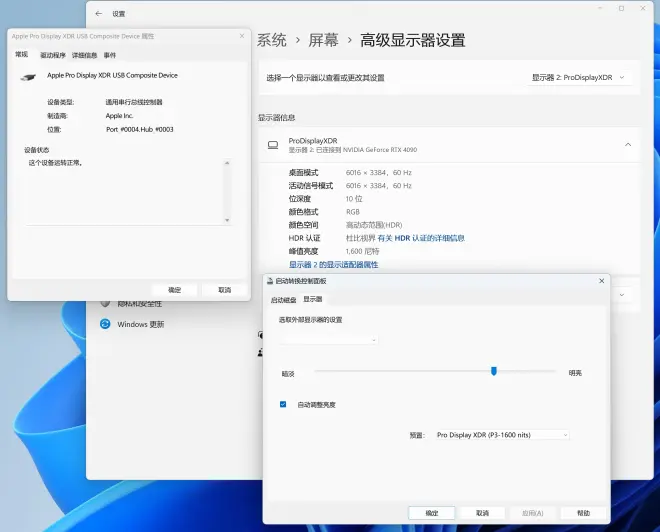
Task: Open Windows Update from the sidebar icon
Action: (x=105, y=324)
